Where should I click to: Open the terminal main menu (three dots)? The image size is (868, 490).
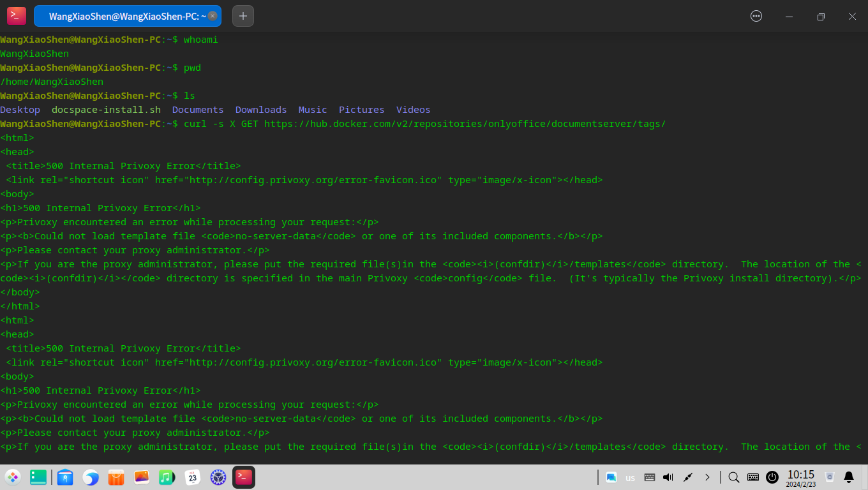click(x=756, y=17)
